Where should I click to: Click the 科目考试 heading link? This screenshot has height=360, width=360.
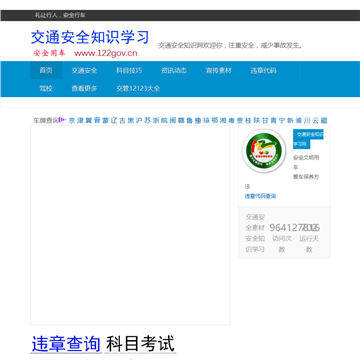[140, 344]
